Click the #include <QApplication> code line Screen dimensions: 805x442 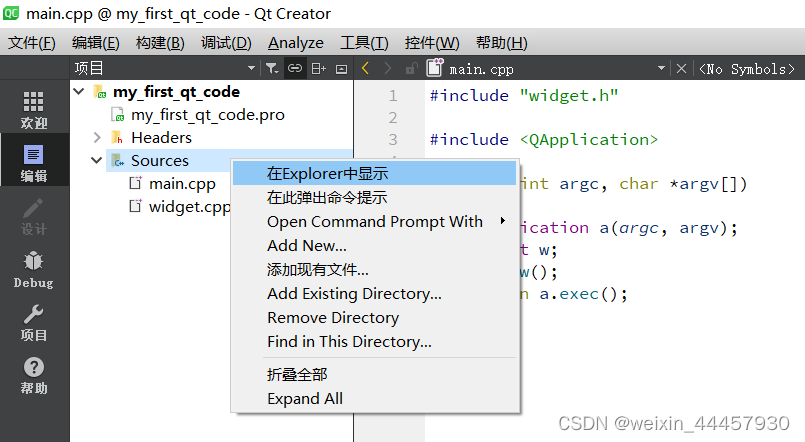[x=544, y=140]
